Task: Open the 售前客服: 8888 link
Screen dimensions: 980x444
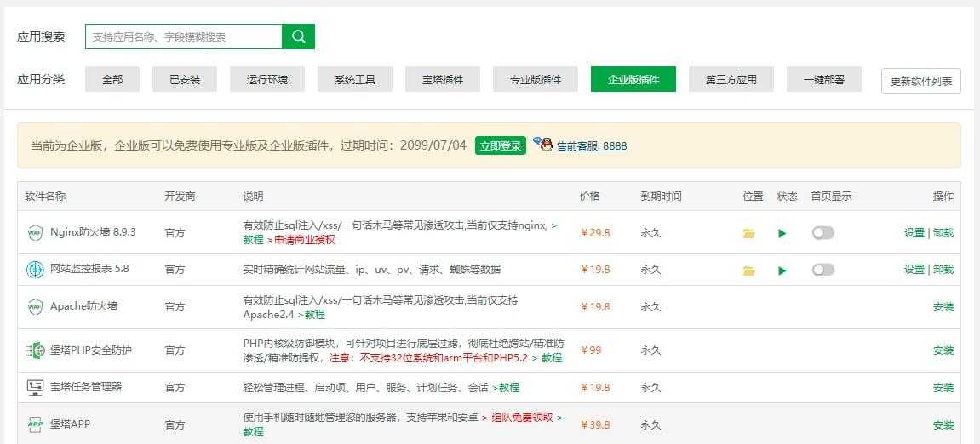Action: click(591, 145)
